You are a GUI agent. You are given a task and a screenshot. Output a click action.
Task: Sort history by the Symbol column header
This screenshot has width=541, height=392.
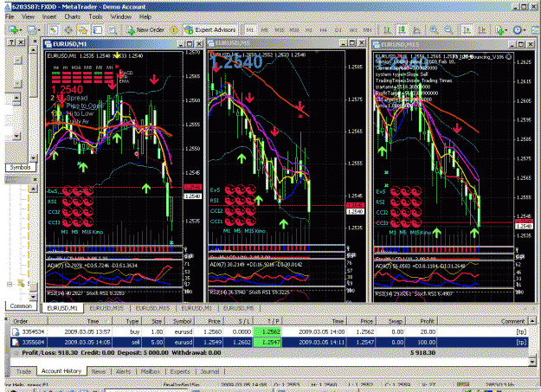179,321
